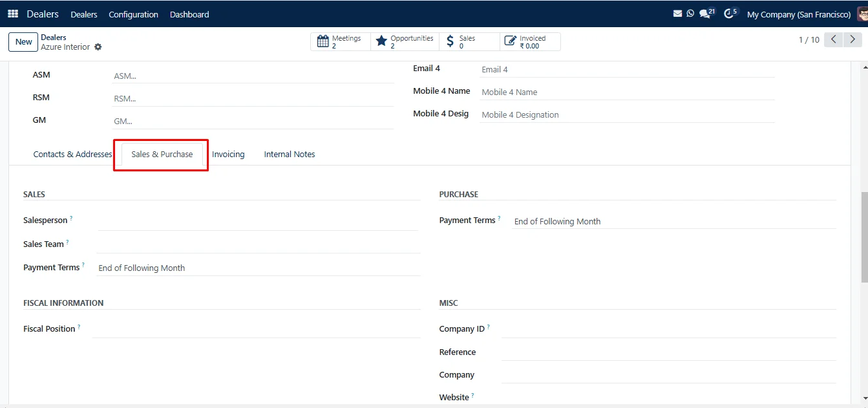Viewport: 868px width, 408px height.
Task: Click the RSM input field
Action: click(x=253, y=98)
